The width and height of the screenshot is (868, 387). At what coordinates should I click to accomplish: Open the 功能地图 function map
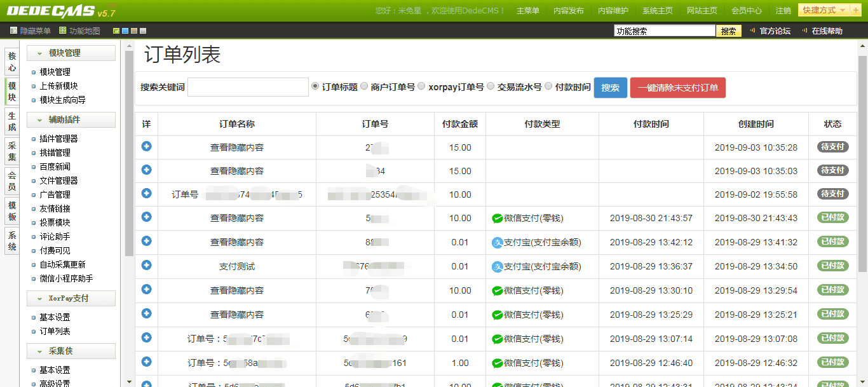tap(79, 31)
